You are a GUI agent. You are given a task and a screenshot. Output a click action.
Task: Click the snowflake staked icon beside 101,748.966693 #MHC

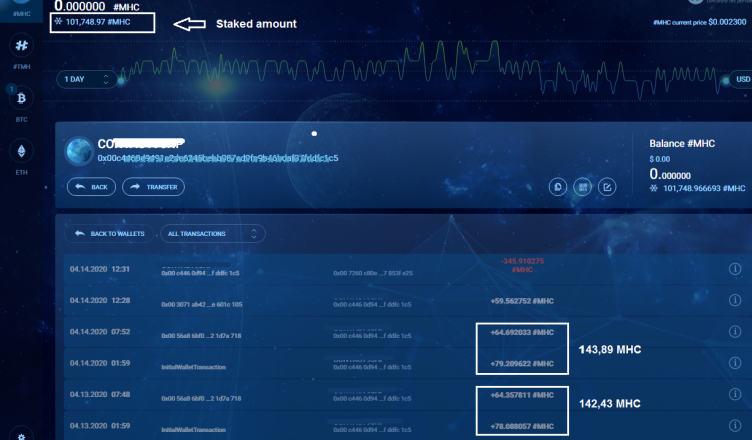coord(653,188)
